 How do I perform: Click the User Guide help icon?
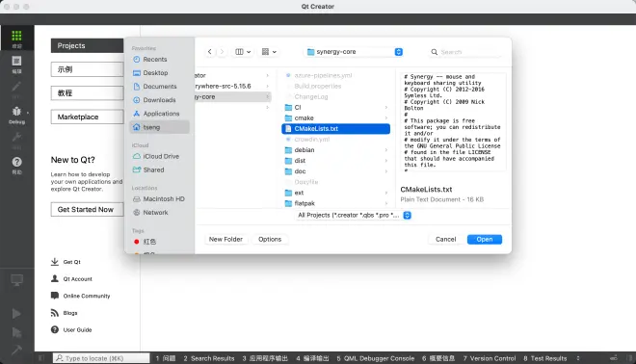click(x=55, y=329)
